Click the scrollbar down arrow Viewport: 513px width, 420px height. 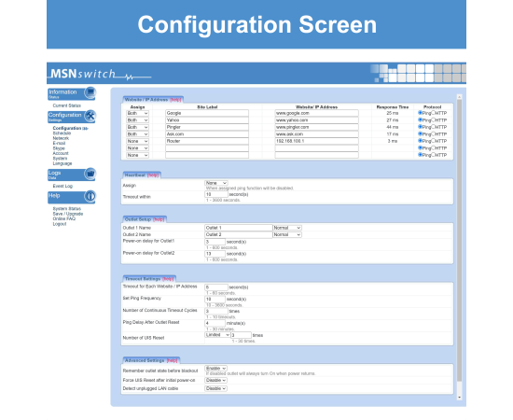coord(459,398)
